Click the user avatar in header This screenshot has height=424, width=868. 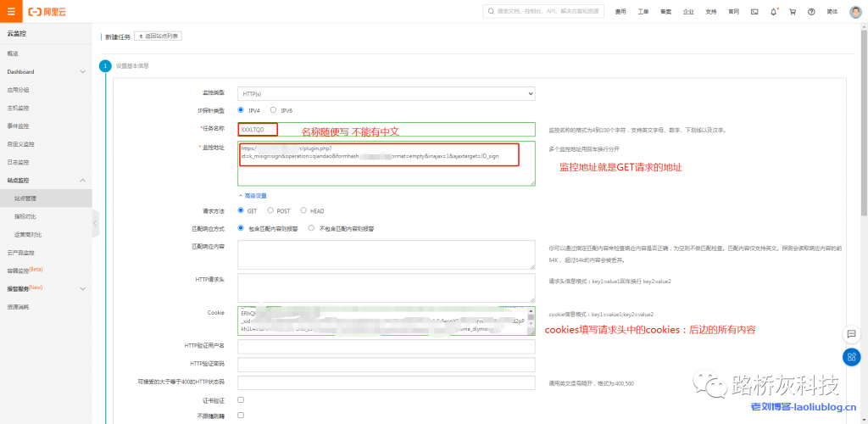tap(854, 12)
